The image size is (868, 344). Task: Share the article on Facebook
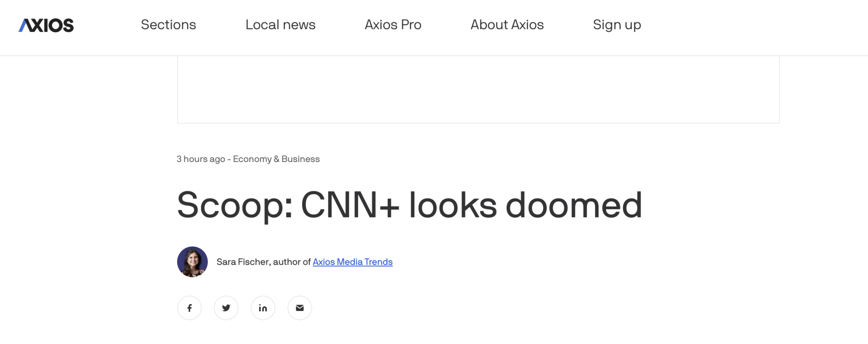[x=189, y=308]
